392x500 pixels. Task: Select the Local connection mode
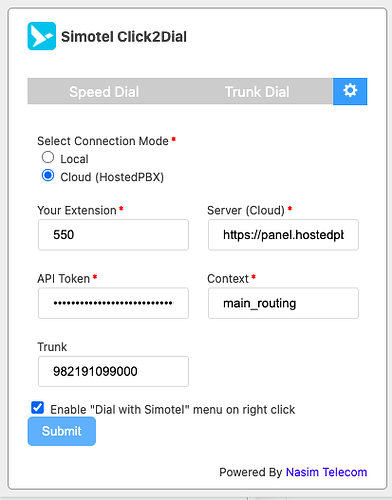(x=48, y=157)
